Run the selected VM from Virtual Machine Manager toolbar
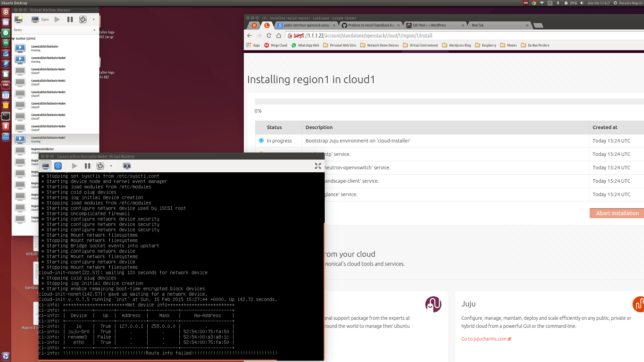Screen dimensions: 644x362 pyautogui.click(x=57, y=19)
